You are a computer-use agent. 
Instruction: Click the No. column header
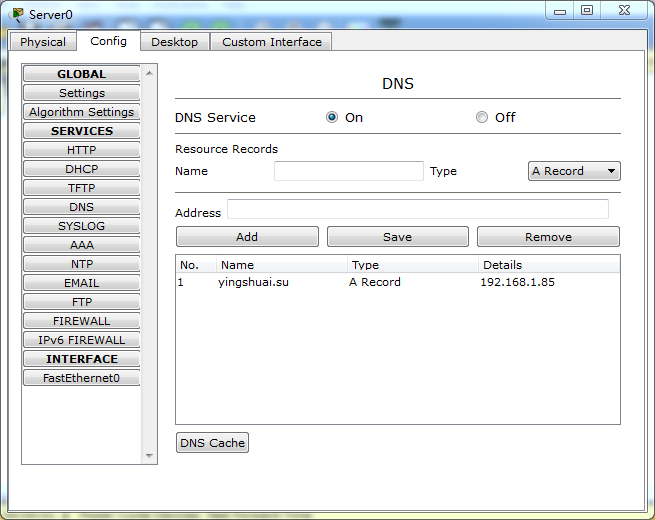[196, 265]
